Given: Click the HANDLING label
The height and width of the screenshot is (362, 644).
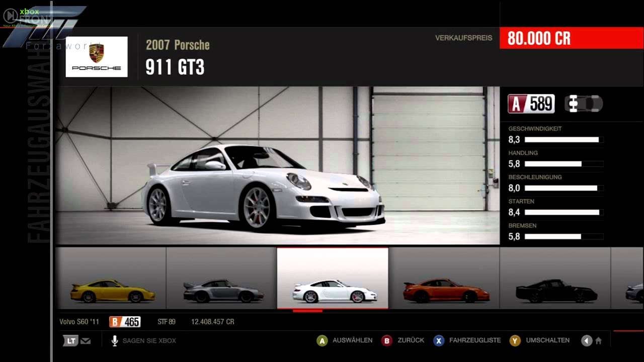Looking at the screenshot, I should (523, 153).
